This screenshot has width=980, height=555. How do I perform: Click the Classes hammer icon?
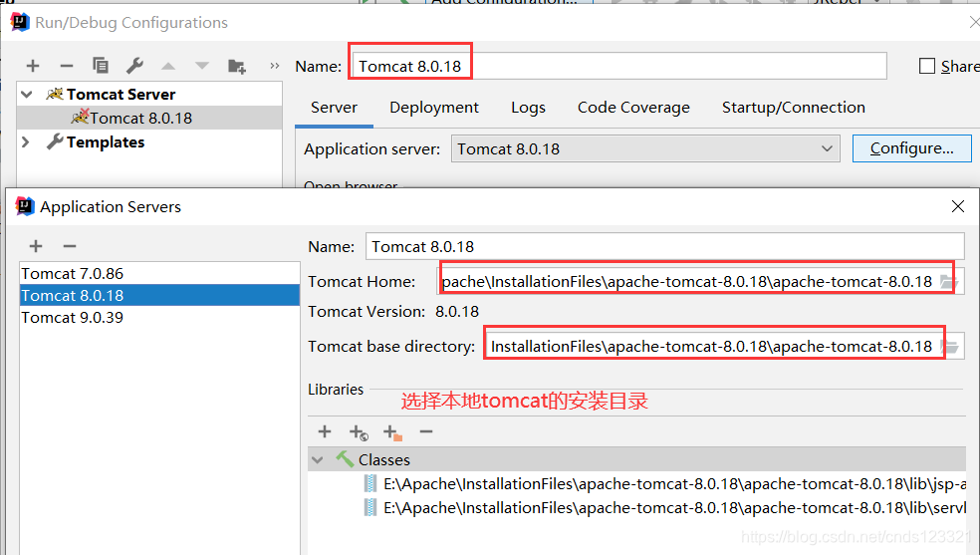pos(345,459)
